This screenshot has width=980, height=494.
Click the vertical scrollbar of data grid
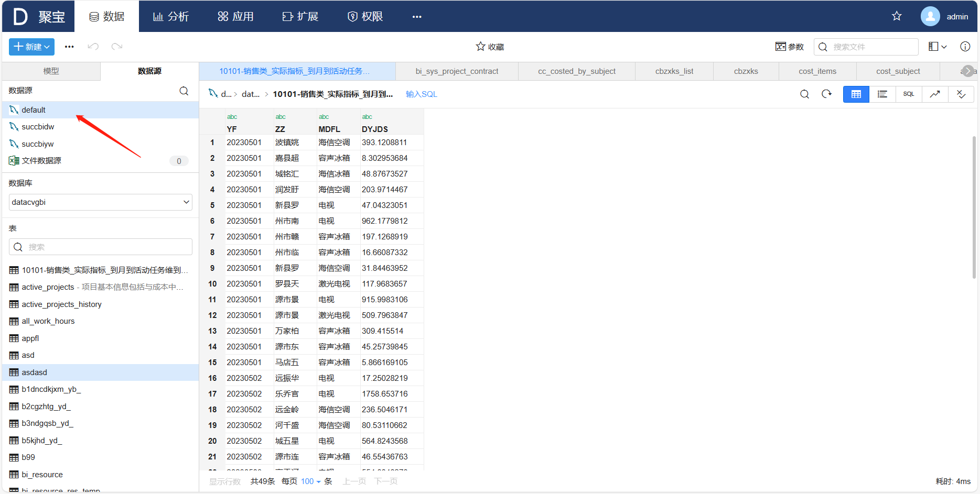974,207
